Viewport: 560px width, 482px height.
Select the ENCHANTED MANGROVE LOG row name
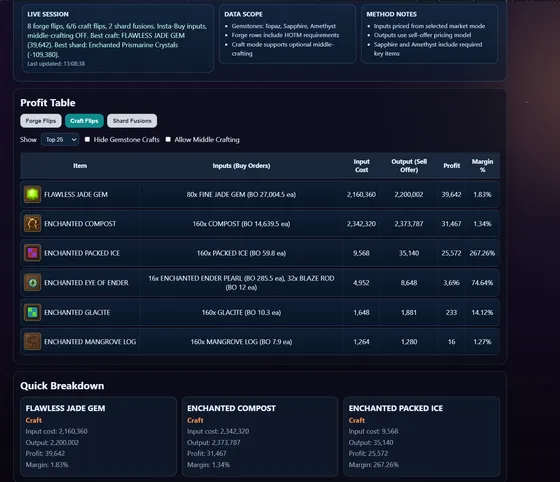click(x=90, y=342)
